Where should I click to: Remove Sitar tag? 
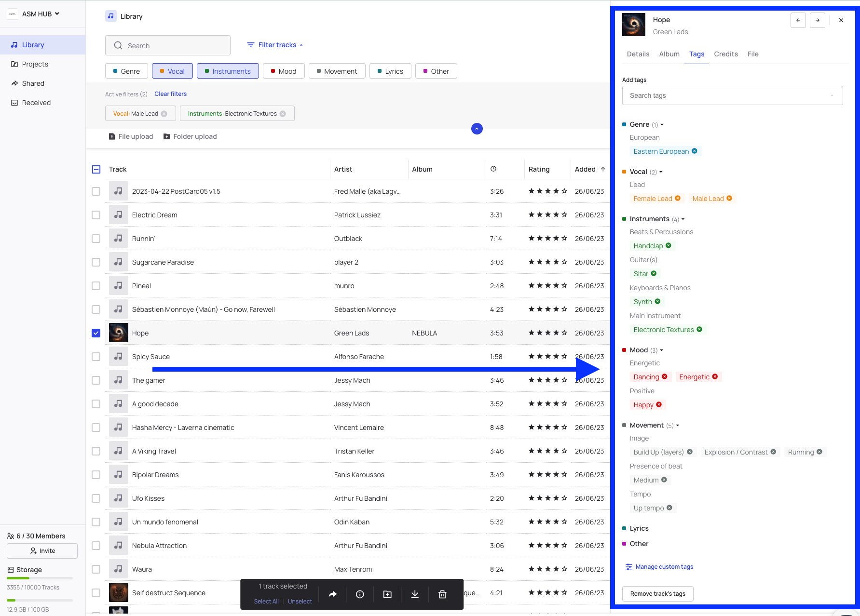[x=654, y=273]
